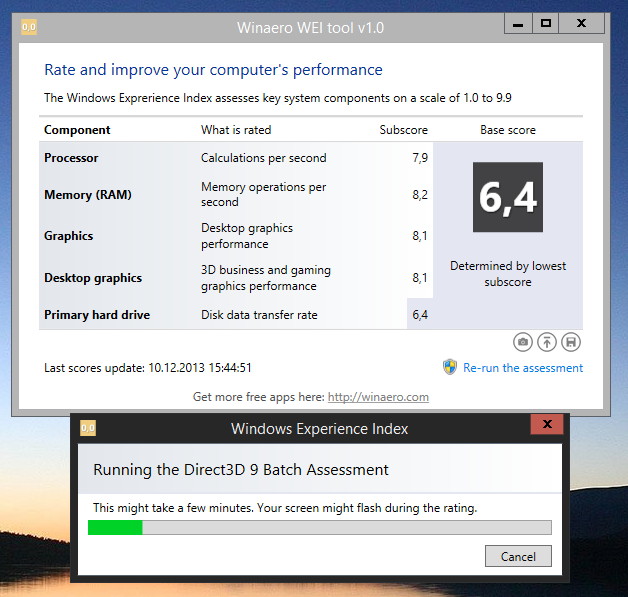The image size is (628, 597).
Task: Click the Winaero WEI tool v1.0 window title
Action: (x=310, y=28)
